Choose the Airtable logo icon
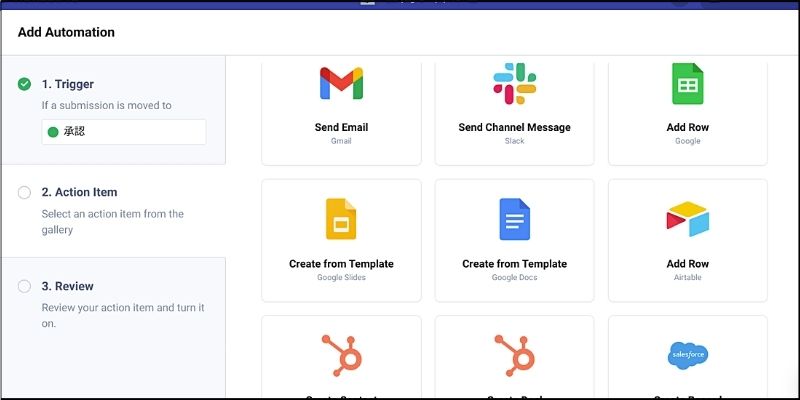 click(687, 219)
